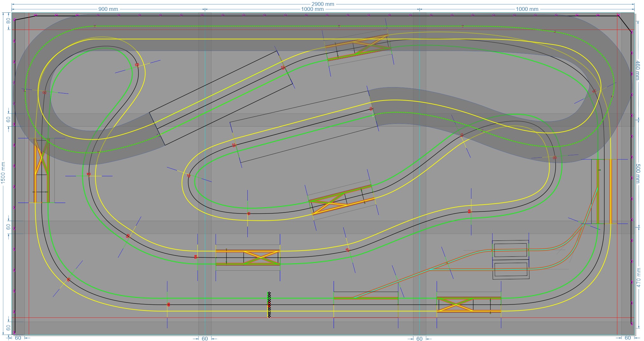Select the 460 mm dimension on the right
644x341 pixels.
[x=638, y=70]
